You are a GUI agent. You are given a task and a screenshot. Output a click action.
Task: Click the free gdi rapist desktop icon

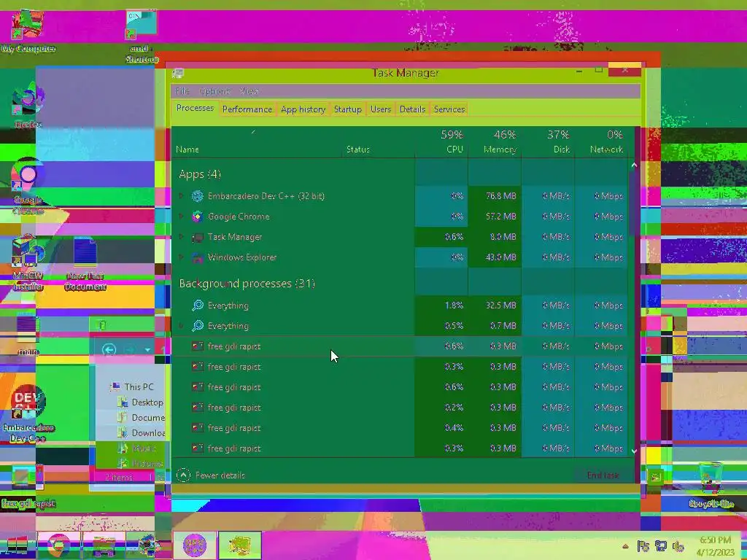28,488
